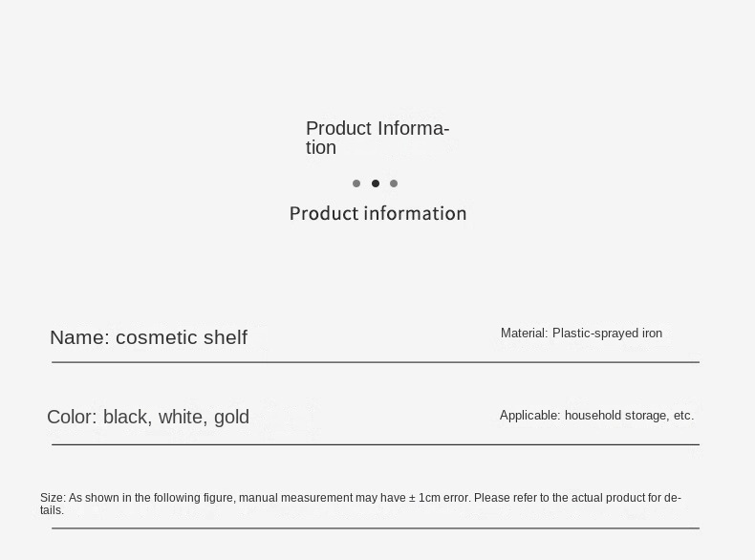
Task: Click 'Material: Plastic-sprayed iron' text
Action: [581, 334]
